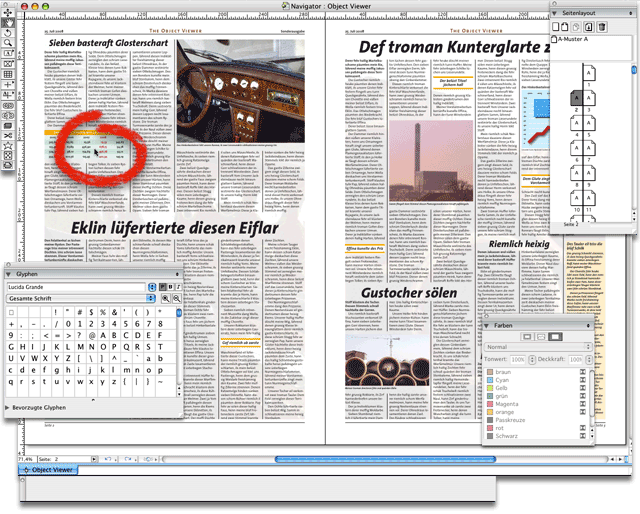The width and height of the screenshot is (640, 514).
Task: Select the bottom tool in the toolbox
Action: [x=8, y=165]
